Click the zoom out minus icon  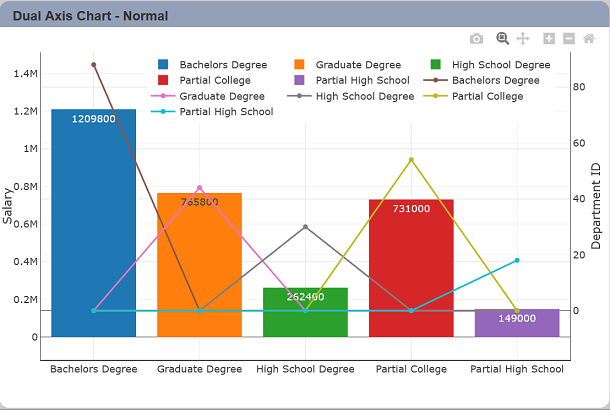click(569, 39)
